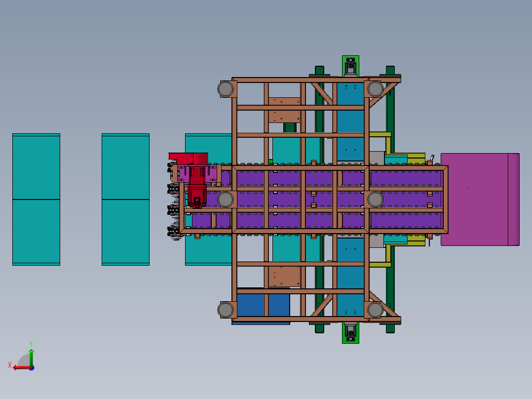Screen dimensions: 532x399
Task: Select the far-left teal panel
Action: pos(37,199)
